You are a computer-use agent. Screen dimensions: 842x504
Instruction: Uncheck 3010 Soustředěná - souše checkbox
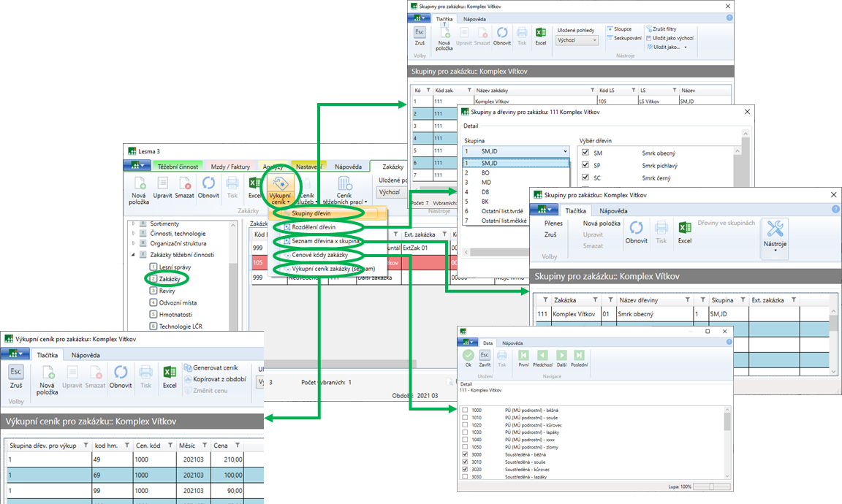(x=466, y=462)
